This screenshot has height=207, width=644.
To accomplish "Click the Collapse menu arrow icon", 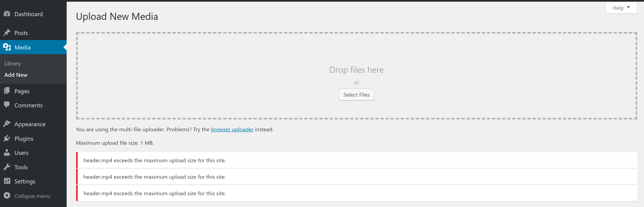I will [7, 196].
